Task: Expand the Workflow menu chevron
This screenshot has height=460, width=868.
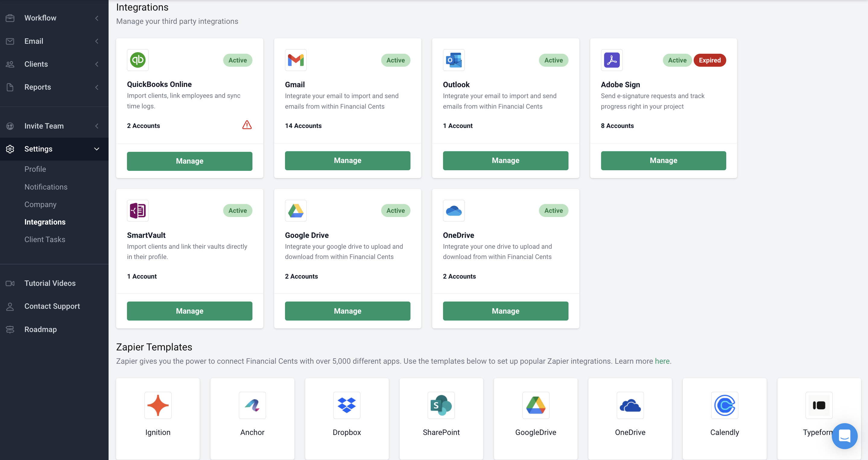Action: click(97, 18)
